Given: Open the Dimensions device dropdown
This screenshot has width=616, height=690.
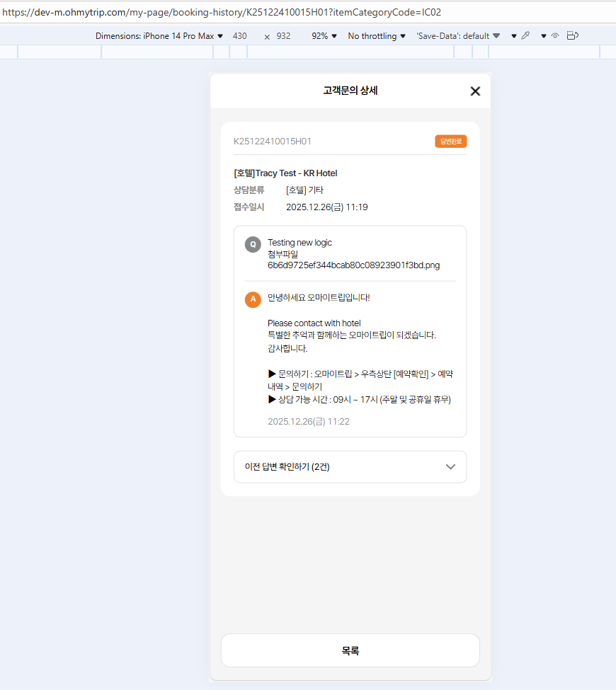Looking at the screenshot, I should coord(159,36).
